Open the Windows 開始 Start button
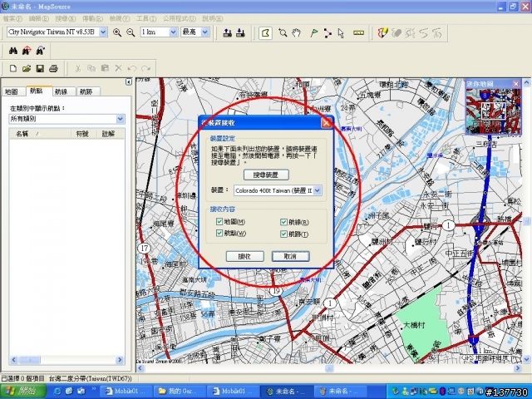Image resolution: width=532 pixels, height=399 pixels. point(23,392)
